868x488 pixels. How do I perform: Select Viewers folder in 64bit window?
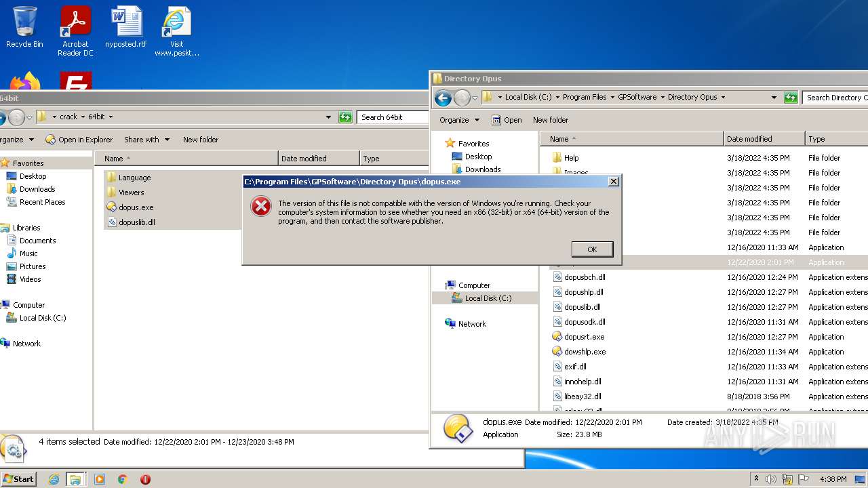[131, 192]
